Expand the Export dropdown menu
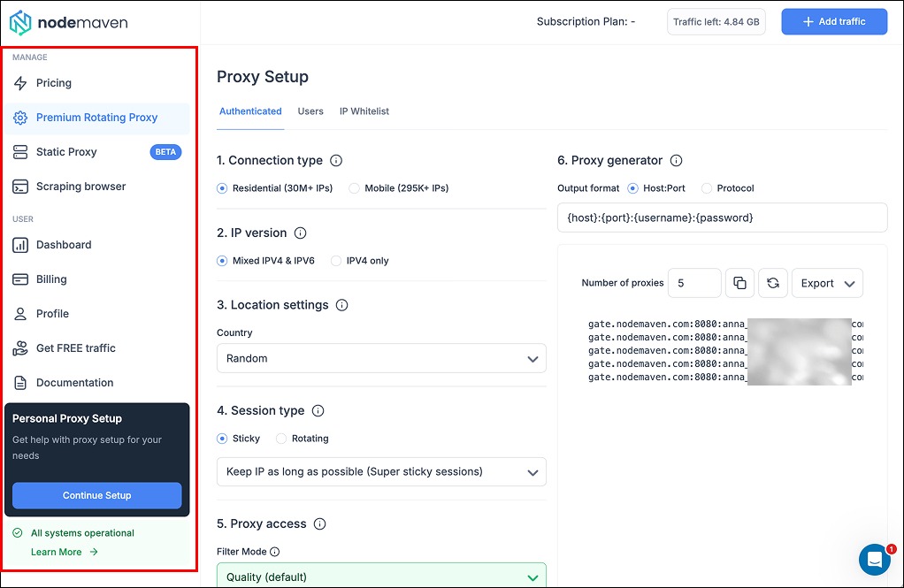904x588 pixels. click(827, 283)
